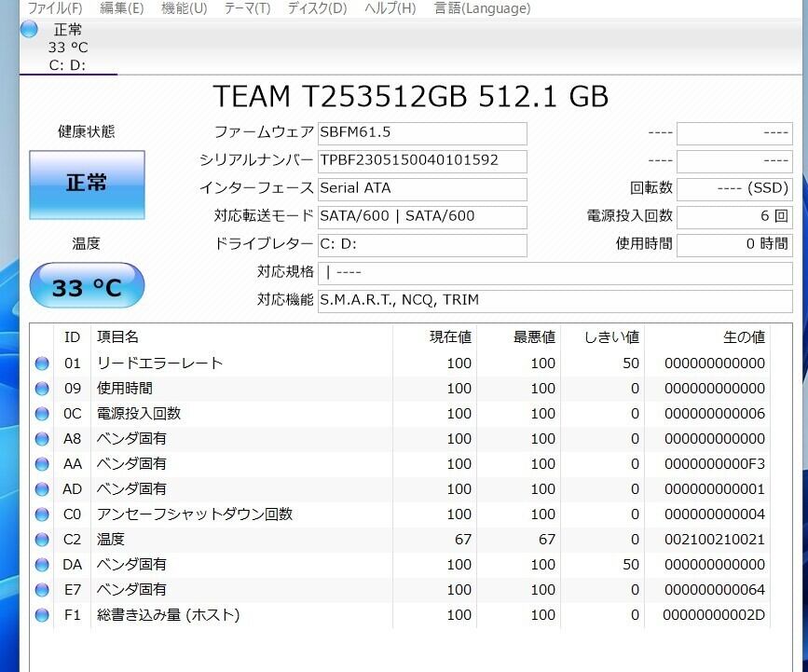Click the status orb on row DA
This screenshot has height=672, width=808.
(x=42, y=565)
